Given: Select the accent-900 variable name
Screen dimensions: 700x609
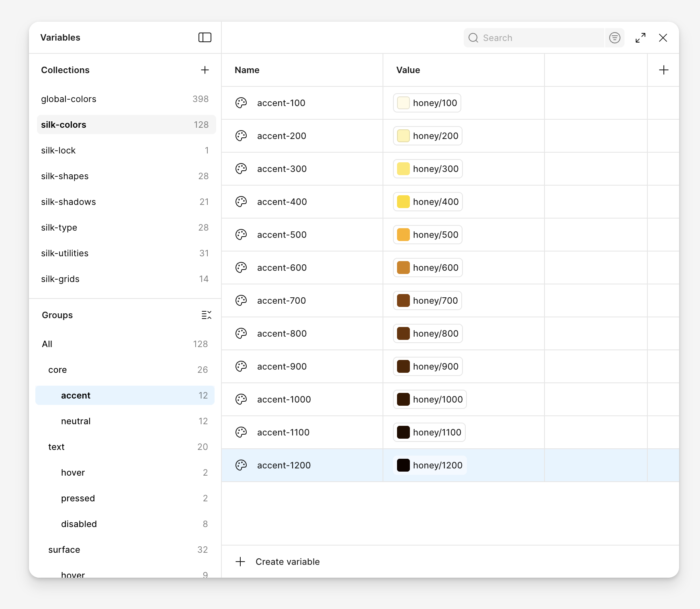Looking at the screenshot, I should pos(282,366).
